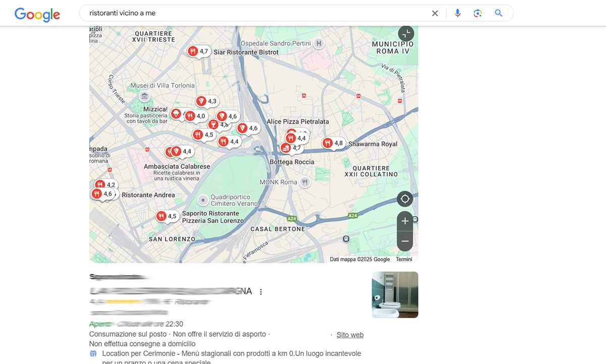
Task: Center map on my location
Action: pyautogui.click(x=405, y=199)
